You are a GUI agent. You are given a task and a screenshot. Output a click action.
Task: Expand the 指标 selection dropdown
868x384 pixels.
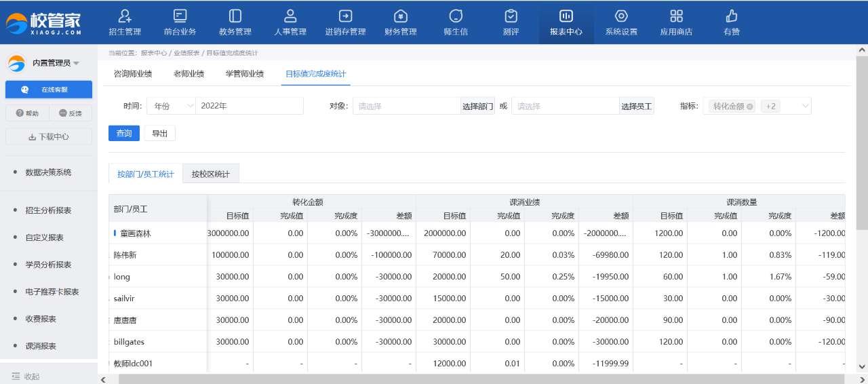(805, 106)
